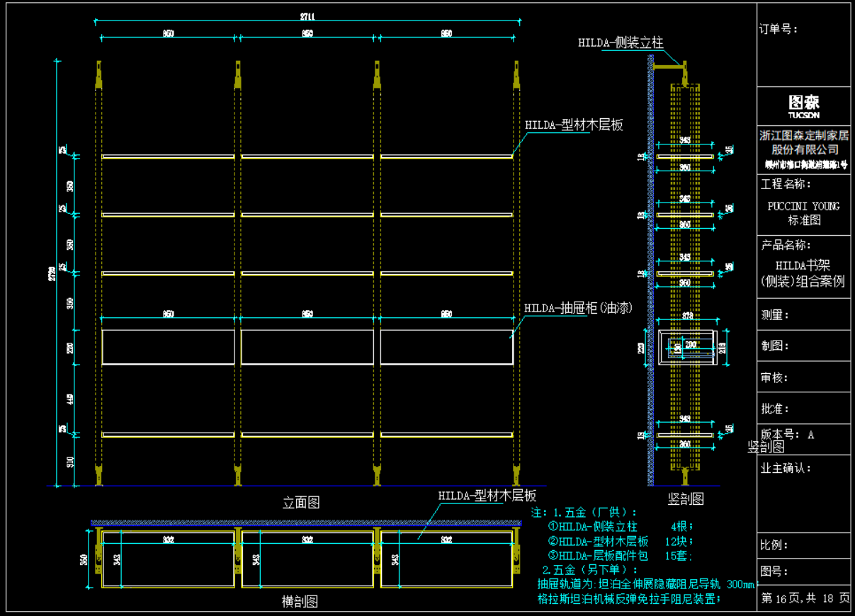The height and width of the screenshot is (616, 855).
Task: Click the 图森 TUCSON logo in title block
Action: coord(803,106)
